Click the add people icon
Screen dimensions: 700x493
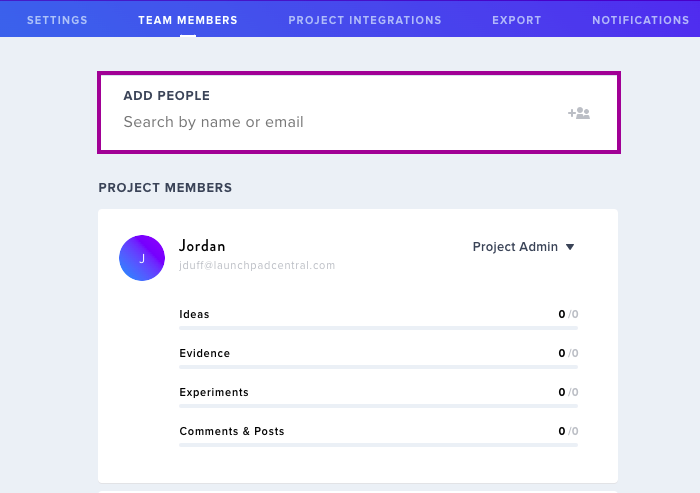point(579,113)
